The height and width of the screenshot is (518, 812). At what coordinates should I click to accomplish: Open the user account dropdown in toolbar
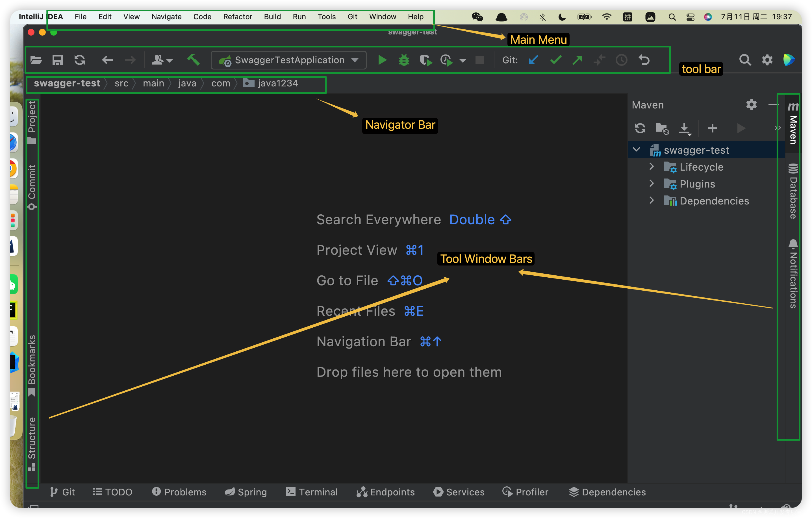pos(162,60)
